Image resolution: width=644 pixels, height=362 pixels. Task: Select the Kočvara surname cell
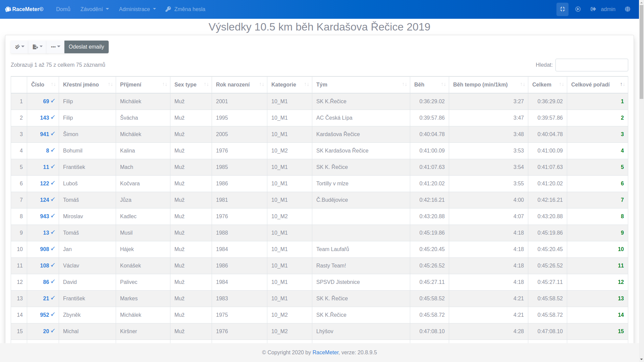(x=143, y=184)
